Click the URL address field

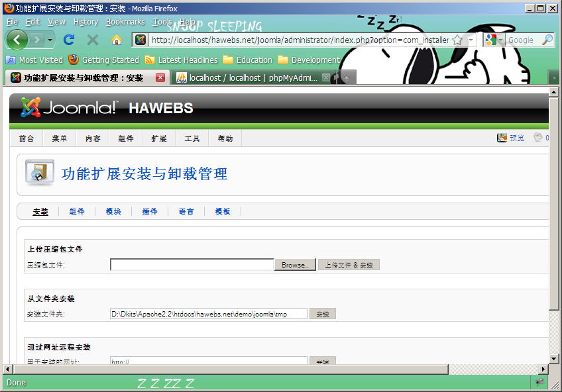click(300, 40)
